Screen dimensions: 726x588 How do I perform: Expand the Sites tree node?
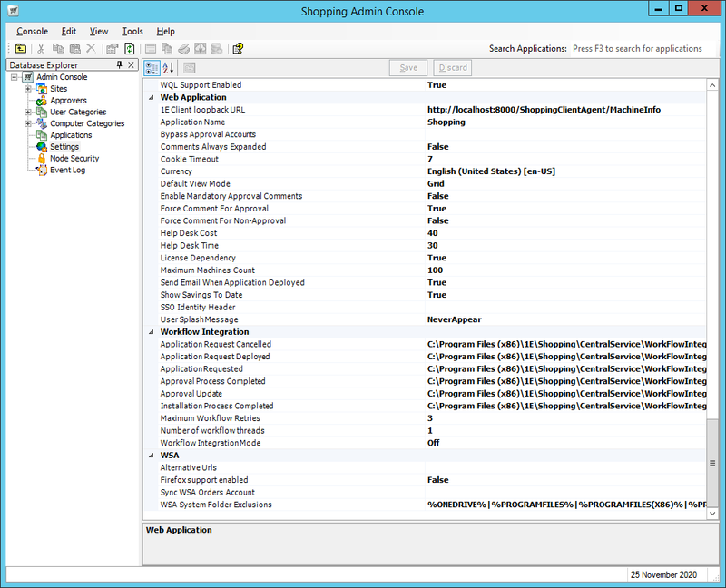(28, 88)
